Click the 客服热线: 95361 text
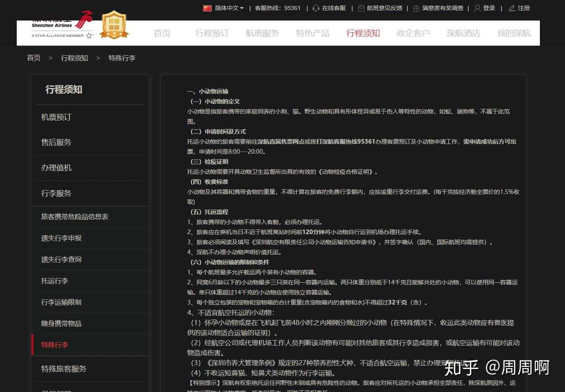565x392 pixels. coord(278,8)
